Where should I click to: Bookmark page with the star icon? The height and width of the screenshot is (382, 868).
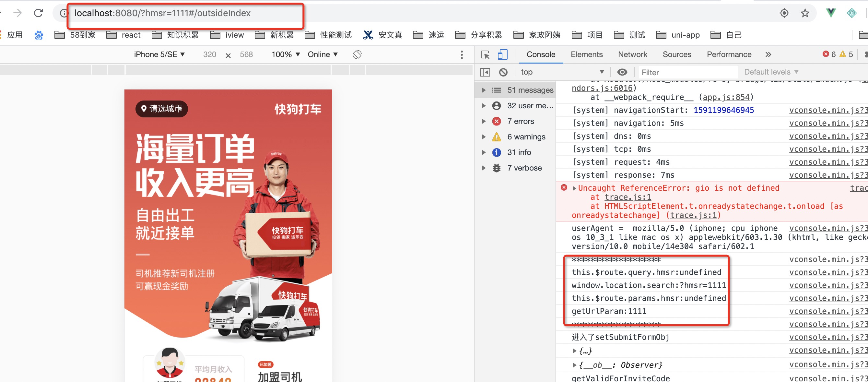point(805,13)
